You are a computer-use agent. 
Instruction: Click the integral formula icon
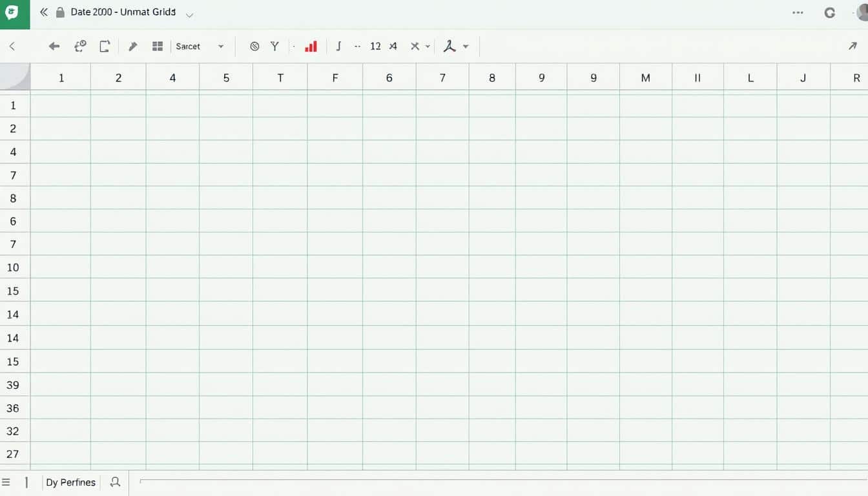coord(338,46)
